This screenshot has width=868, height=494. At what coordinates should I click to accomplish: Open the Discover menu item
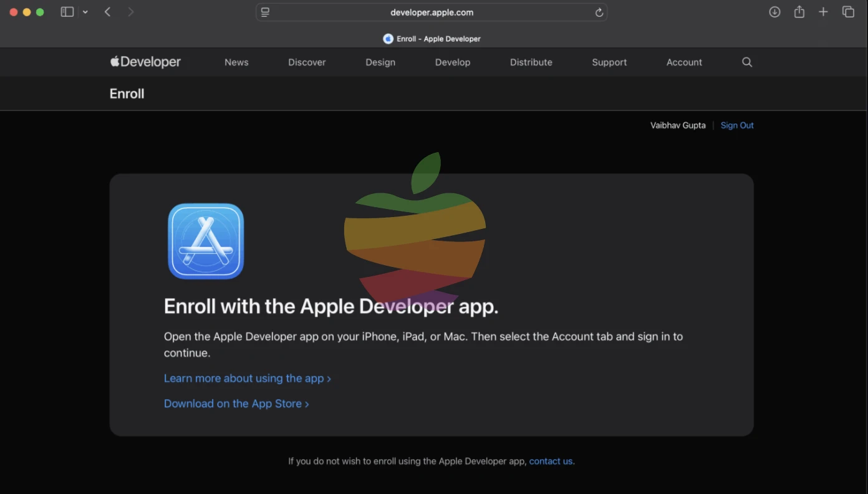click(x=307, y=62)
